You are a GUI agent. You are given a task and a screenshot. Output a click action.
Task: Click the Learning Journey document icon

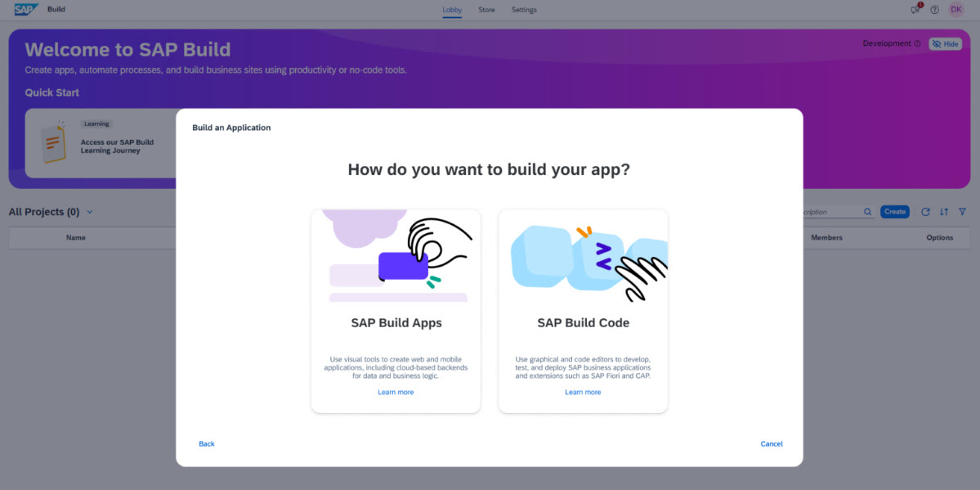tap(53, 142)
